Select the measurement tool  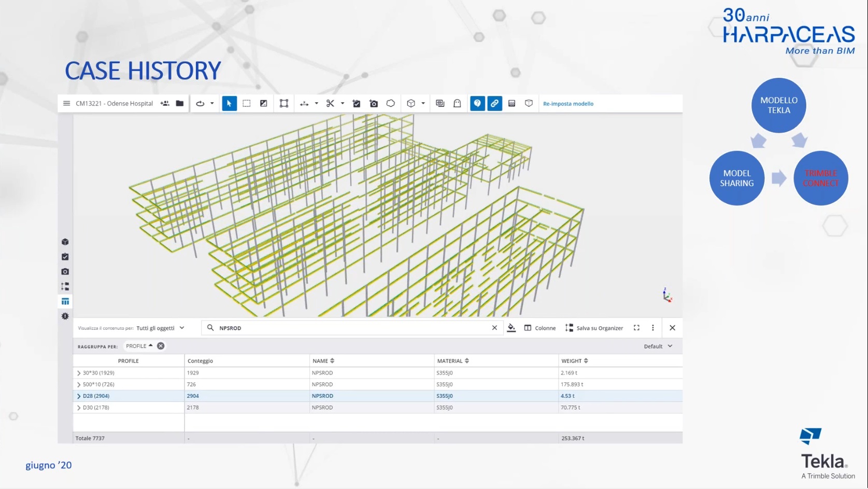(x=304, y=104)
